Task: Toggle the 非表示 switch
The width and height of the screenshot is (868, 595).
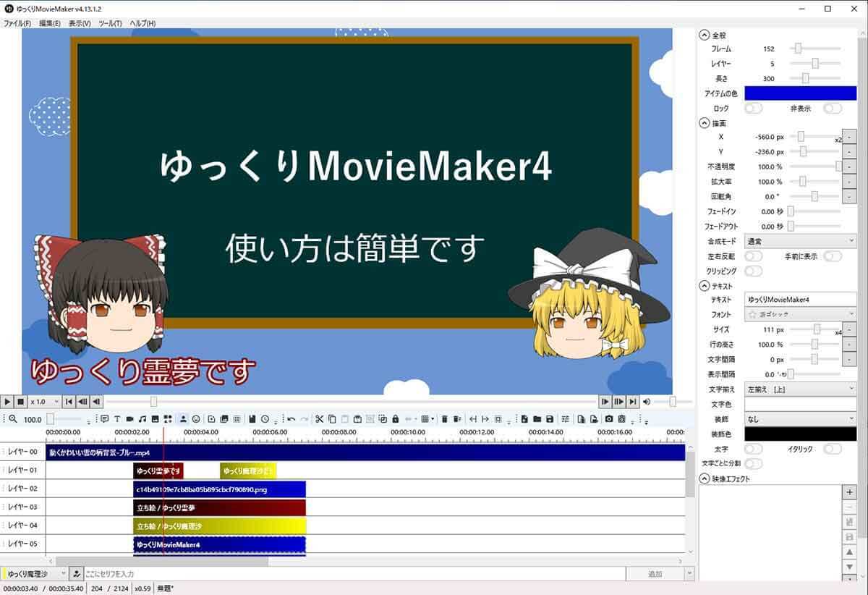Action: click(833, 109)
